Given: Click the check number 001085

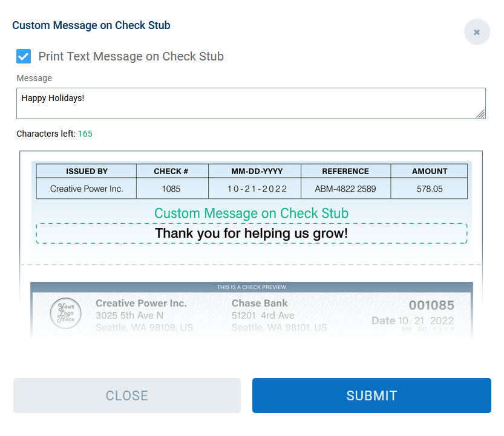Looking at the screenshot, I should point(431,305).
